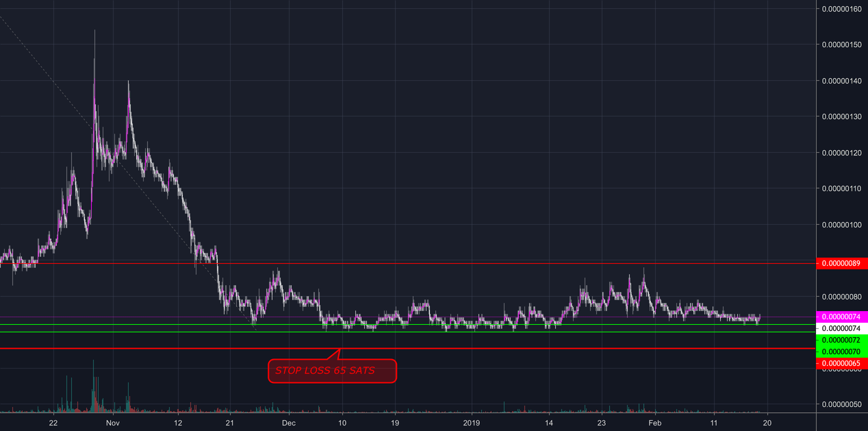Click the 0.00000080 price axis label
The width and height of the screenshot is (868, 431).
[843, 297]
